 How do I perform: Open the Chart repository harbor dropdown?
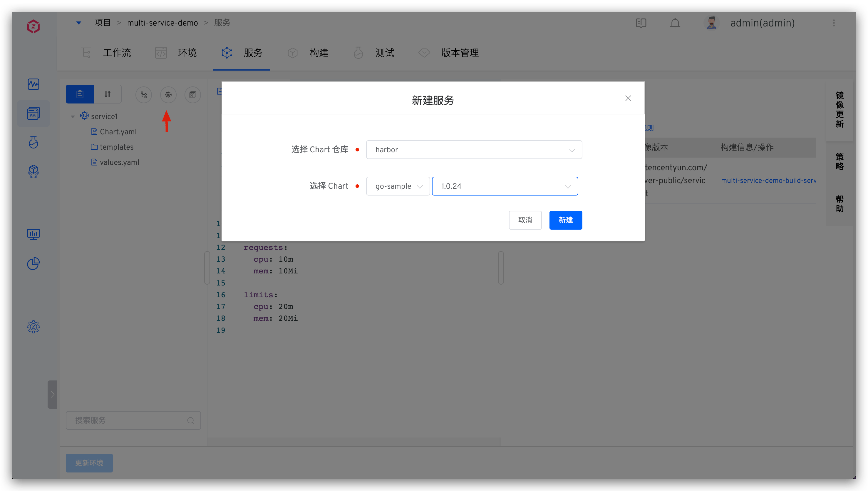474,150
